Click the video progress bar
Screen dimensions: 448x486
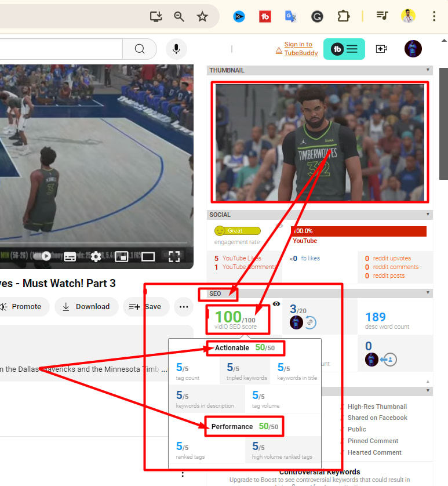pos(87,244)
